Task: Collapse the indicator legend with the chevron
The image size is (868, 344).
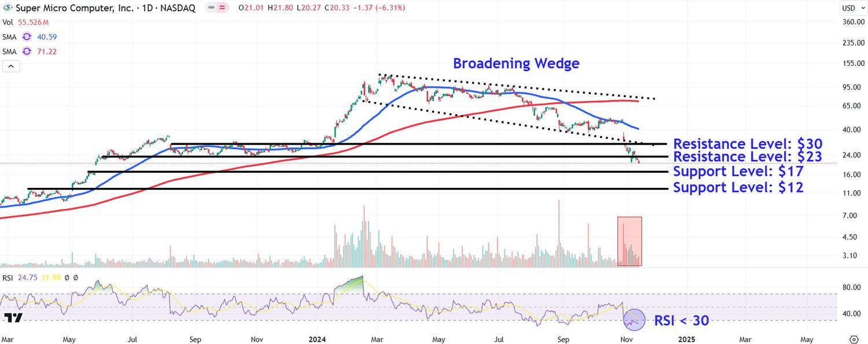Action: [x=12, y=66]
